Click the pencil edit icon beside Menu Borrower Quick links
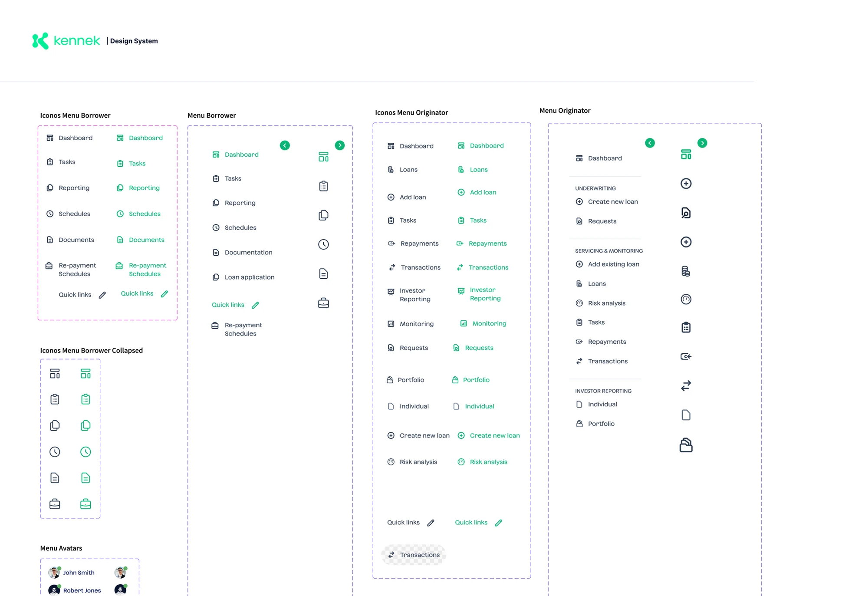The width and height of the screenshot is (868, 596). [255, 305]
